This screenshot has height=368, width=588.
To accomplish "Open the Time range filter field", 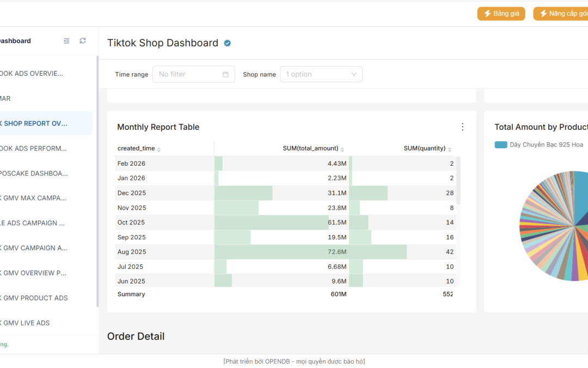I will 193,74.
